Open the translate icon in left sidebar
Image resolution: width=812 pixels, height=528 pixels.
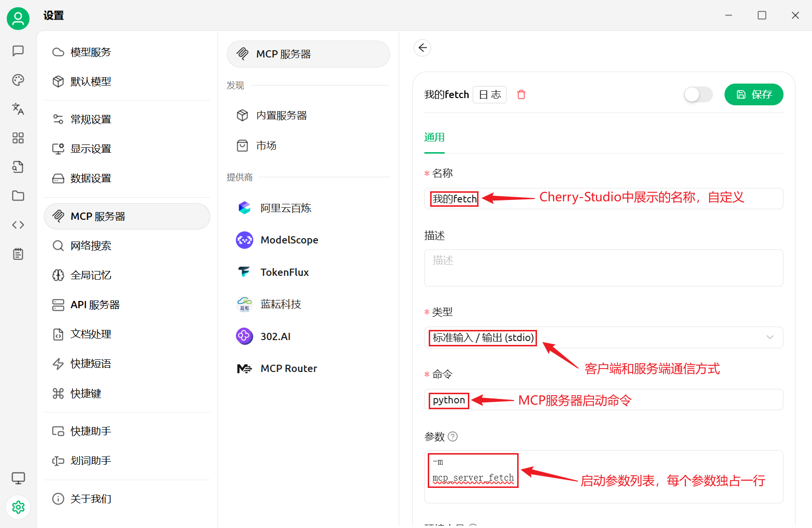coord(18,109)
